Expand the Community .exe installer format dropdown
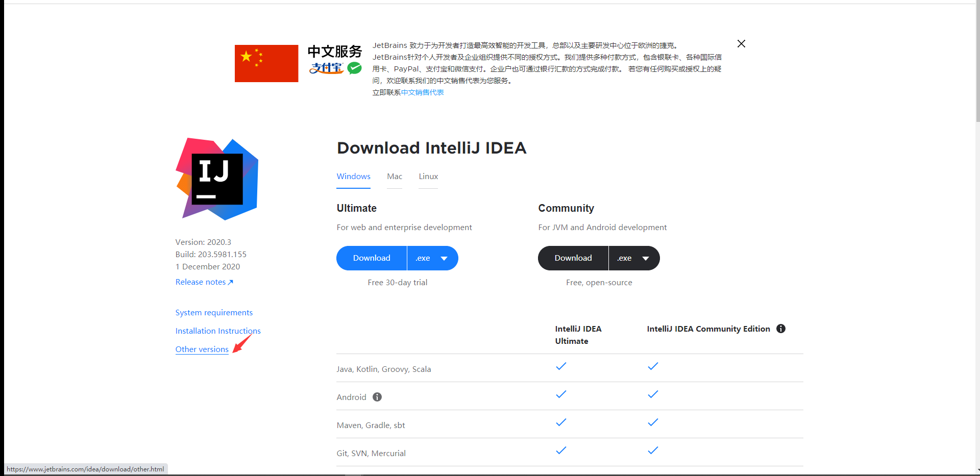The image size is (980, 476). (x=634, y=258)
